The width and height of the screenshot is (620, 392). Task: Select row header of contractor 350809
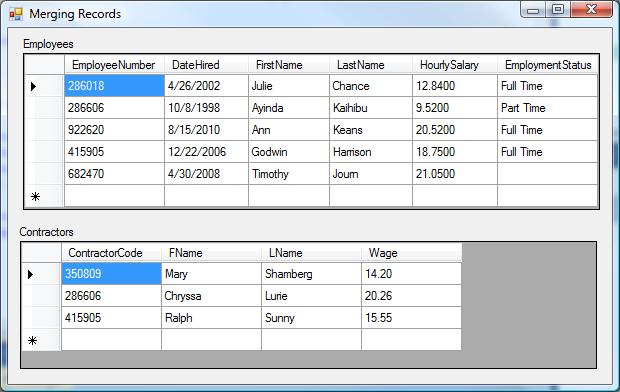(42, 274)
